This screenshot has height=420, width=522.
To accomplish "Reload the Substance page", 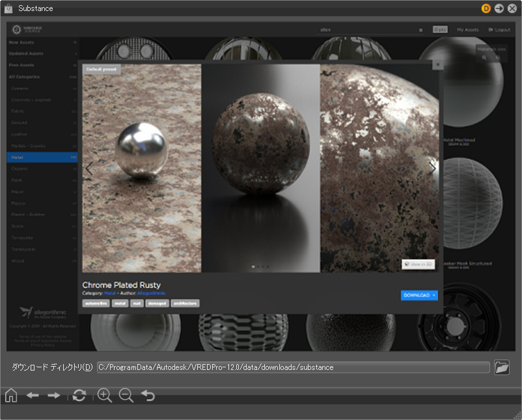I will tap(79, 395).
